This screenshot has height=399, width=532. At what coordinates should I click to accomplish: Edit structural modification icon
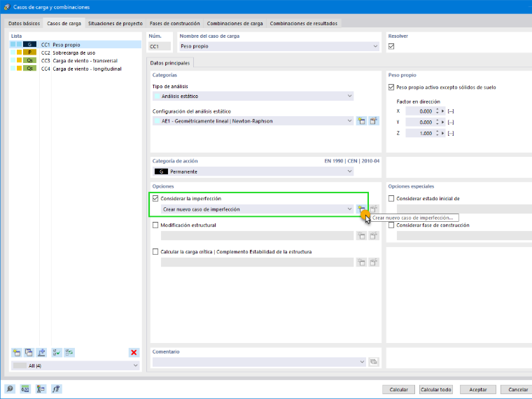(374, 236)
